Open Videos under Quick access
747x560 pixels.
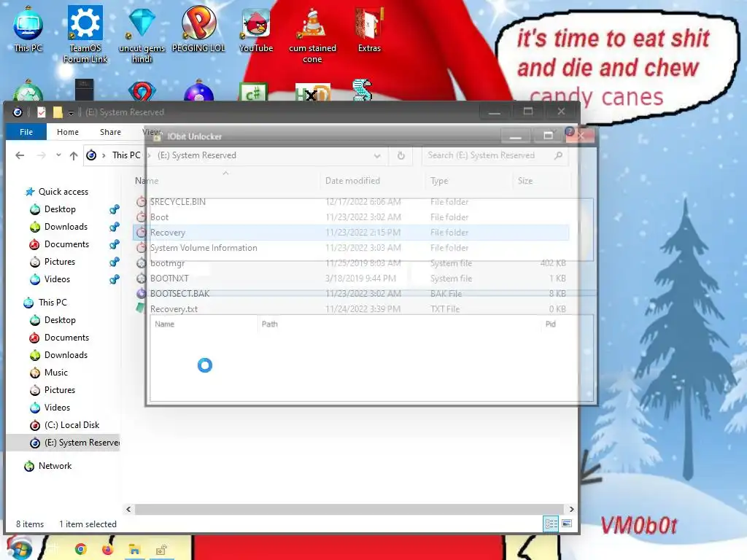point(57,279)
